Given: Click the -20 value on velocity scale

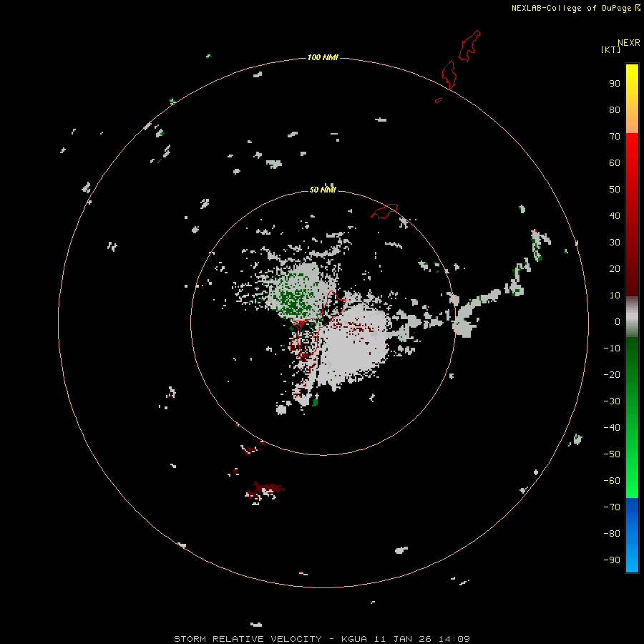Looking at the screenshot, I should (x=612, y=375).
